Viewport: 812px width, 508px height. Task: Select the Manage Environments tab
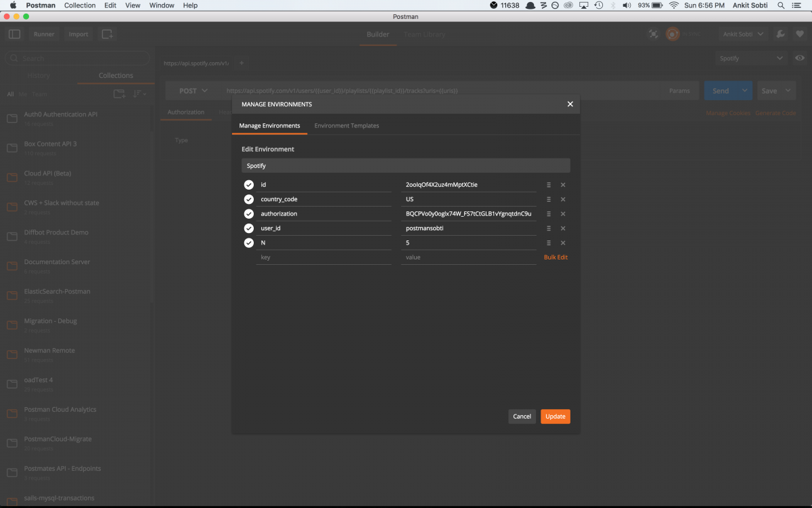tap(269, 126)
